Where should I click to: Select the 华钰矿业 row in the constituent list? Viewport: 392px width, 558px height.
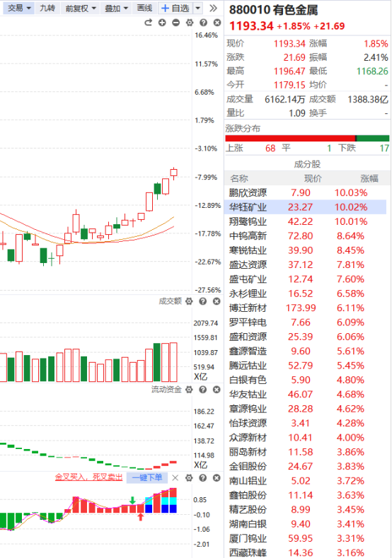pos(306,207)
